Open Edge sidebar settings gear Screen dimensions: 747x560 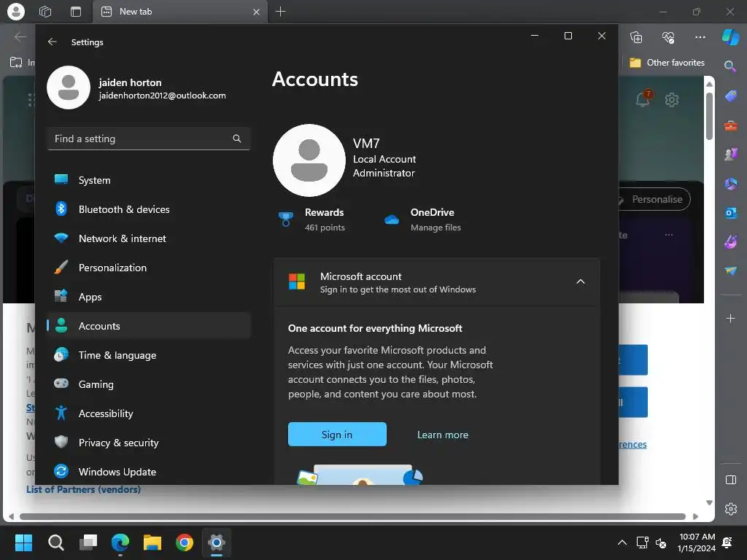(x=731, y=509)
